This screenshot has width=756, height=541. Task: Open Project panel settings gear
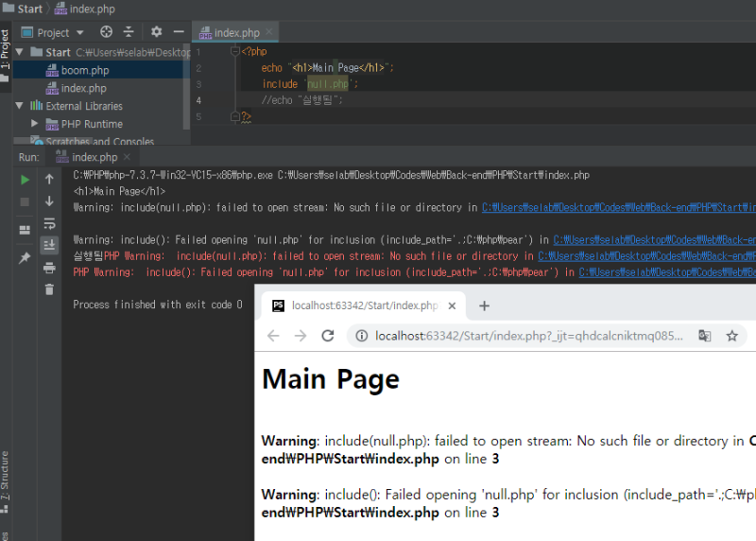(x=157, y=32)
